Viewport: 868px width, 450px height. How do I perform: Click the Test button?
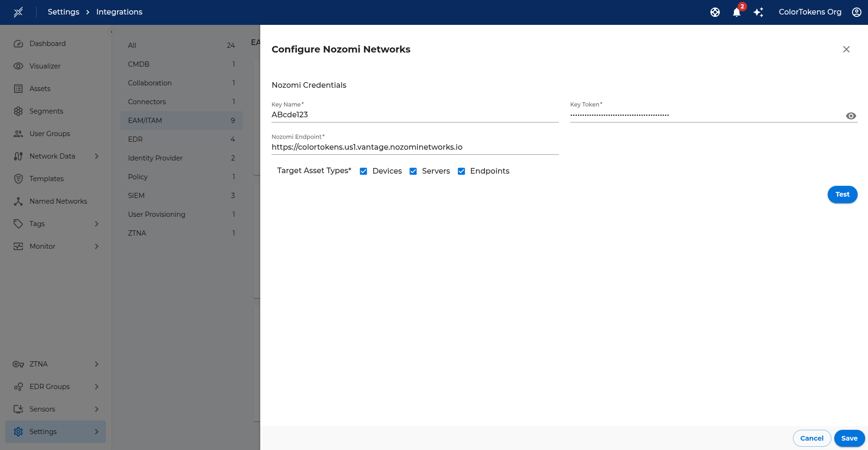click(x=842, y=194)
